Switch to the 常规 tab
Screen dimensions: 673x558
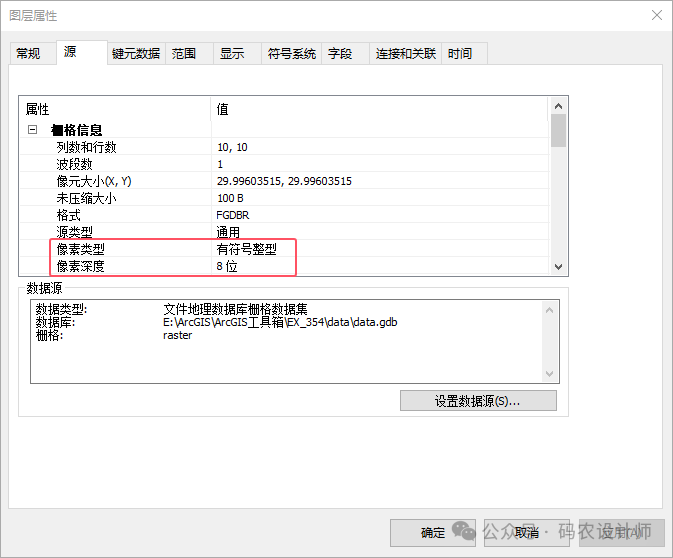click(28, 54)
